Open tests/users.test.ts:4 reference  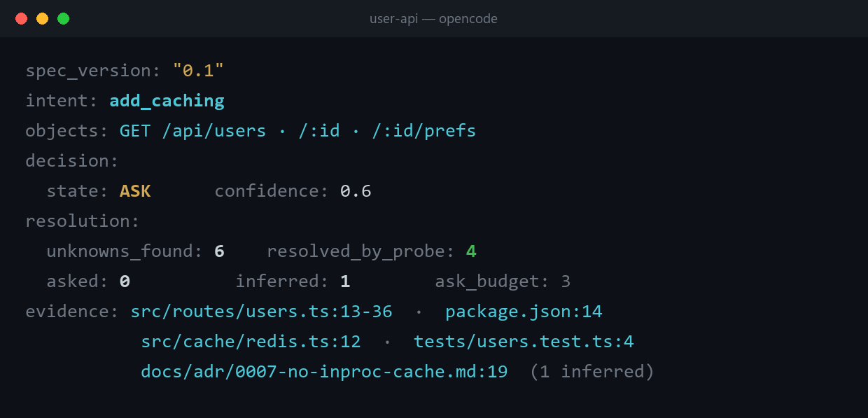(x=524, y=342)
